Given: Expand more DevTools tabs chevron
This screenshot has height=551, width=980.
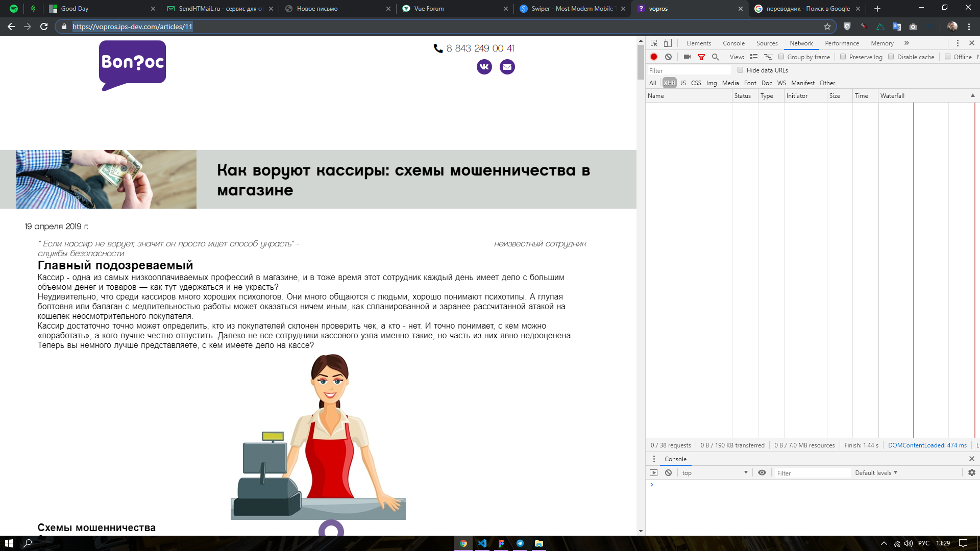Looking at the screenshot, I should (x=906, y=43).
